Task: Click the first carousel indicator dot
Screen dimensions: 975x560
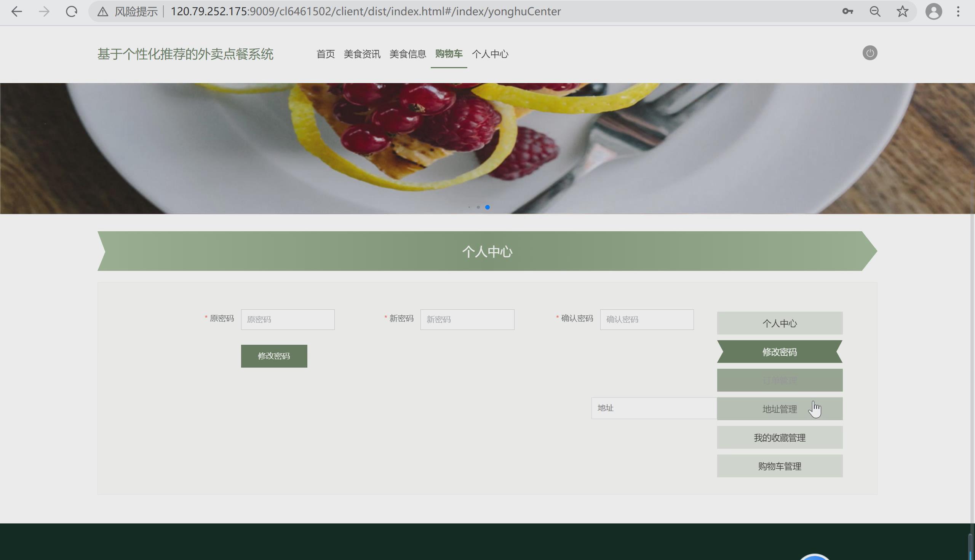Action: (469, 207)
